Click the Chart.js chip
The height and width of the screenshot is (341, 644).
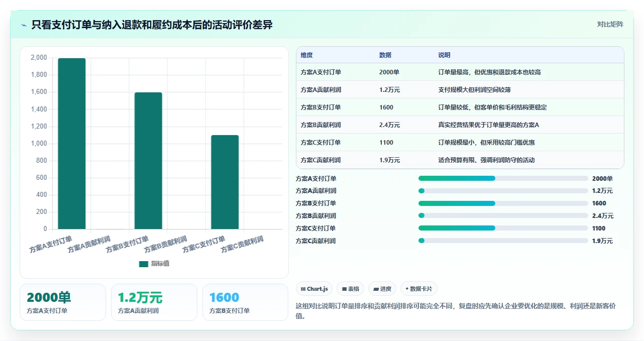pyautogui.click(x=314, y=289)
